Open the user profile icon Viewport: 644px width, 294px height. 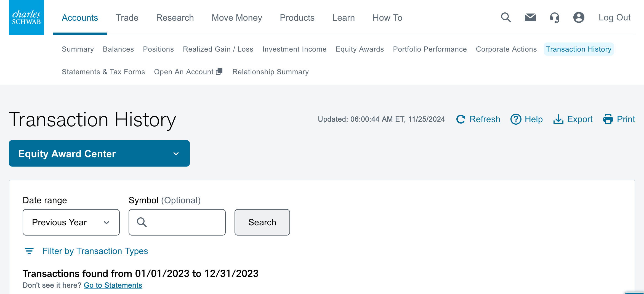[579, 18]
